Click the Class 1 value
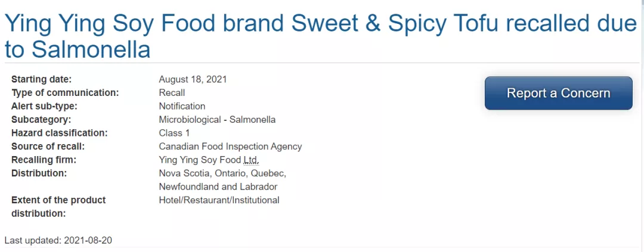 click(x=174, y=133)
